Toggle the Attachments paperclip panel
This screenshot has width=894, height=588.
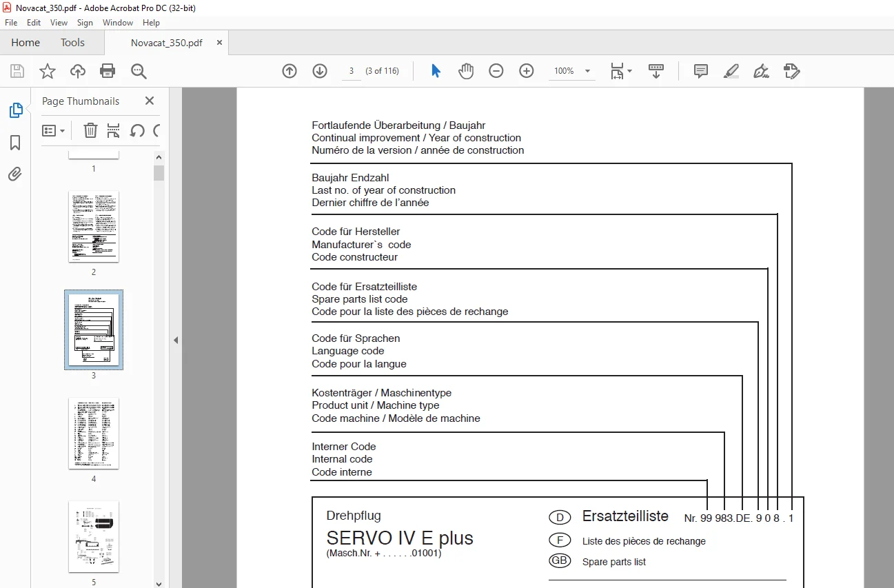coord(15,174)
